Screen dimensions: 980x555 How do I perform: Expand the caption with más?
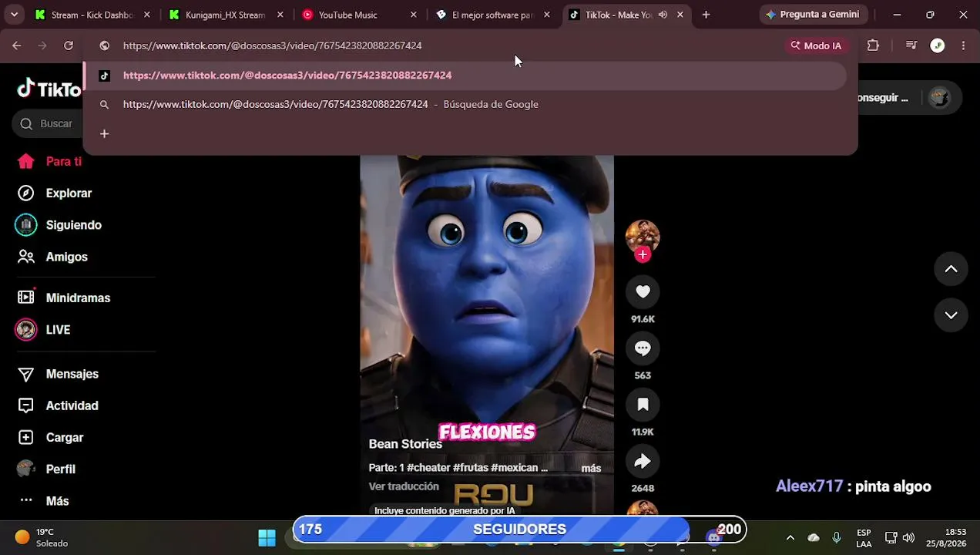click(x=591, y=468)
